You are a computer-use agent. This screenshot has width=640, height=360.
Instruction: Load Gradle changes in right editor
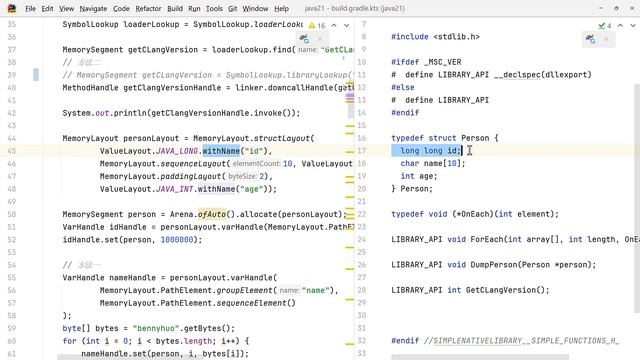tap(591, 39)
